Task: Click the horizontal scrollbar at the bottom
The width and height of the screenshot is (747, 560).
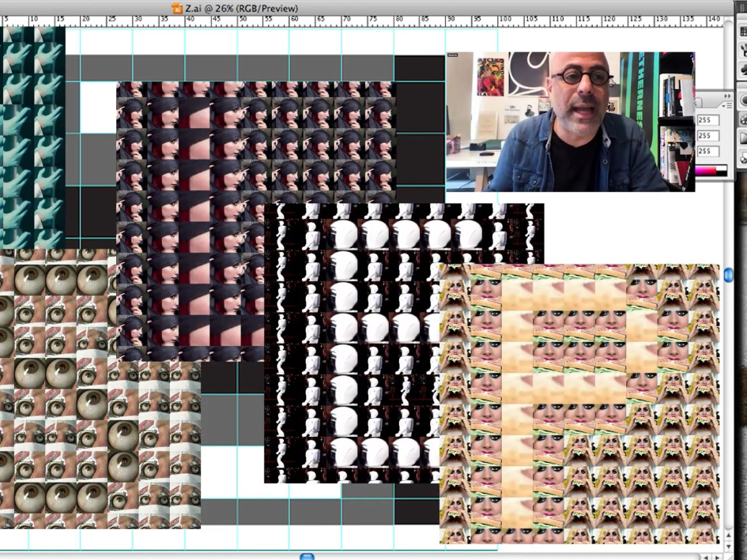Action: [307, 557]
